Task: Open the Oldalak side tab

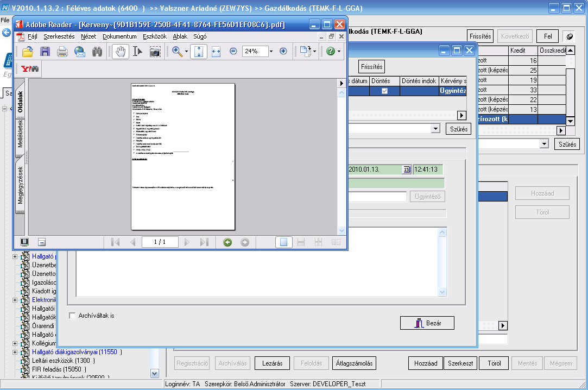Action: 20,101
